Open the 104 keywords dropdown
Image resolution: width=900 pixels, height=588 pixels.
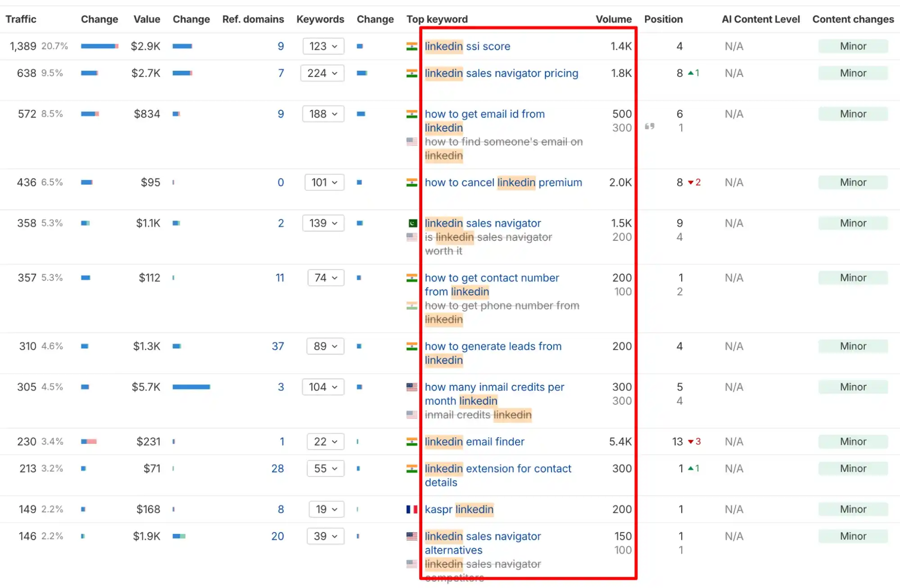tap(323, 387)
